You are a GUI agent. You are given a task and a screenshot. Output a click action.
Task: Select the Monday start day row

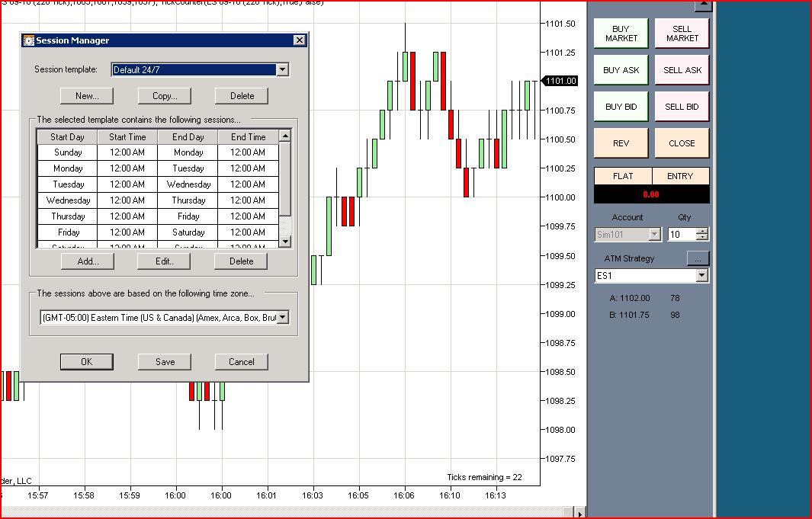(68, 168)
